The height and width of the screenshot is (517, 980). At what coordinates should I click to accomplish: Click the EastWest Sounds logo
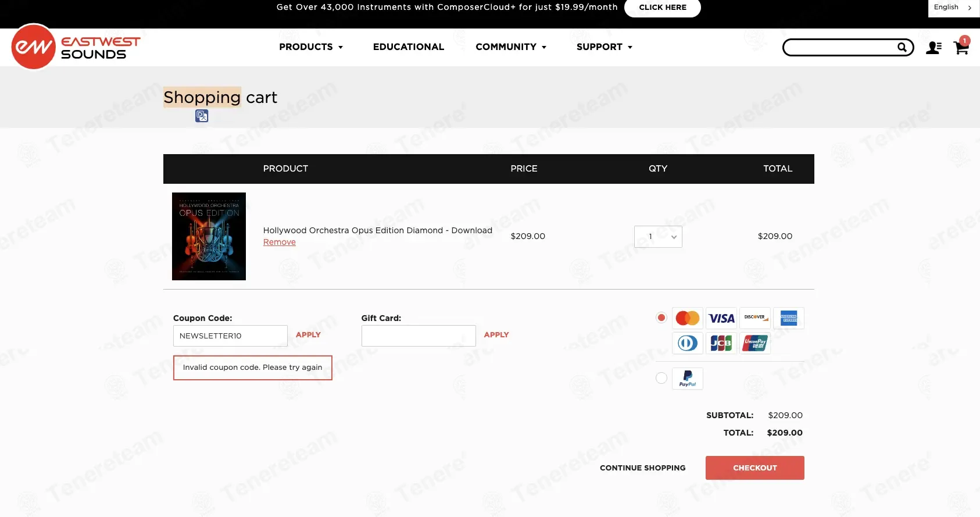coord(76,47)
